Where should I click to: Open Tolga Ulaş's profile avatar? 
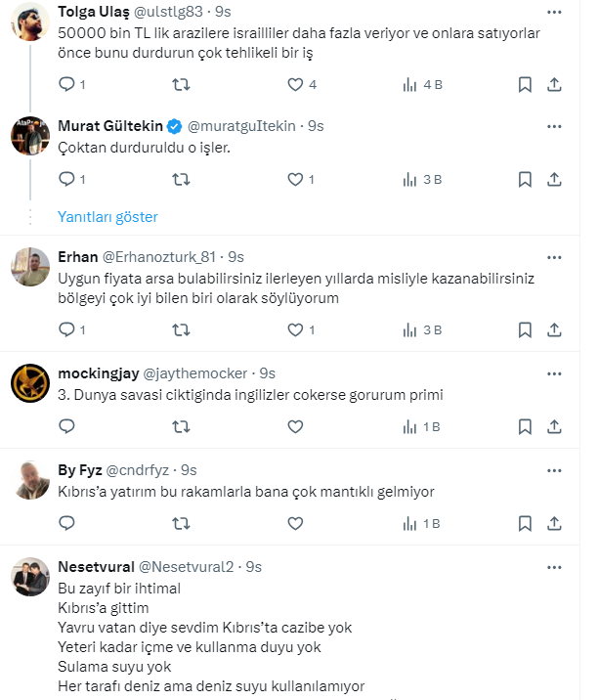tap(30, 22)
